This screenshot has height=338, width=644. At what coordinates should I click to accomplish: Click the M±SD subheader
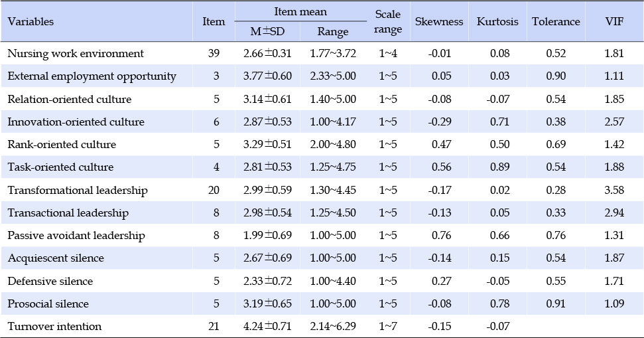[267, 32]
